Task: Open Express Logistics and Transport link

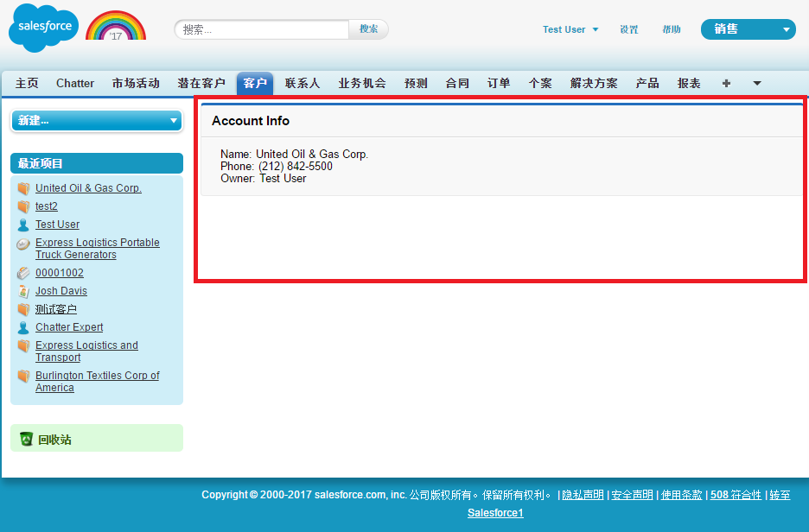Action: pos(86,351)
